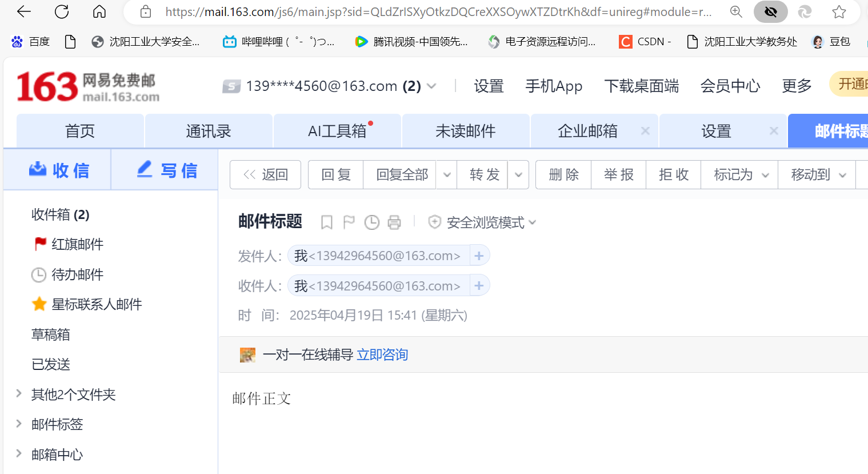Switch to the 通讯录 tab
This screenshot has width=868, height=474.
click(209, 130)
